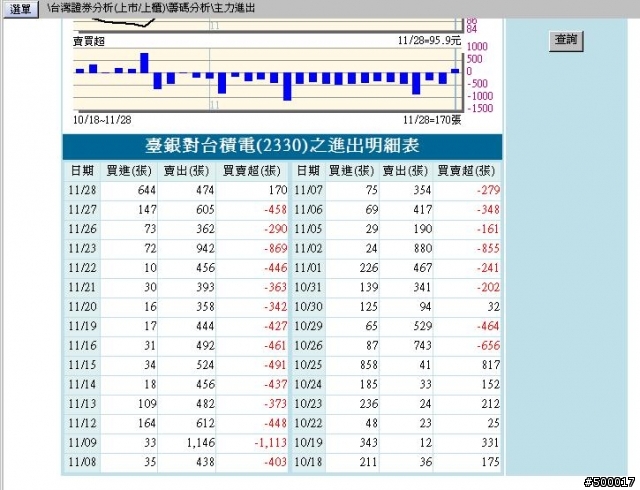This screenshot has height=490, width=640.
Task: Select the 11/14 date cell
Action: pyautogui.click(x=82, y=384)
